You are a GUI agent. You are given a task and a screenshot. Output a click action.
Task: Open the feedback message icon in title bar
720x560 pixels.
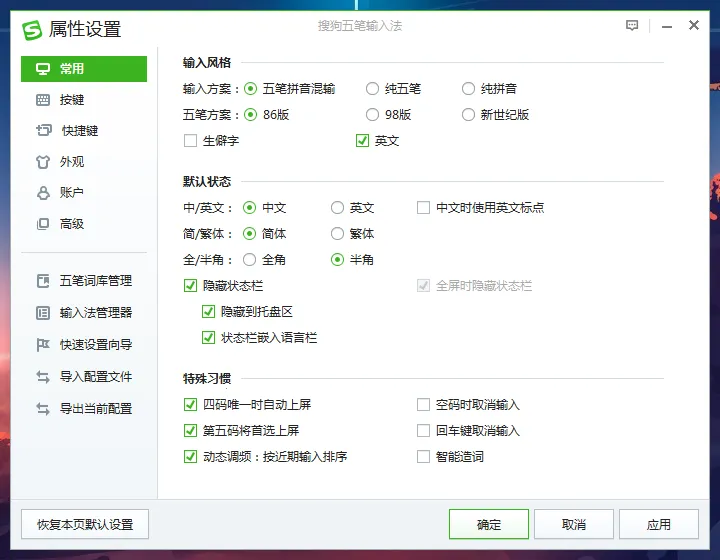coord(632,26)
